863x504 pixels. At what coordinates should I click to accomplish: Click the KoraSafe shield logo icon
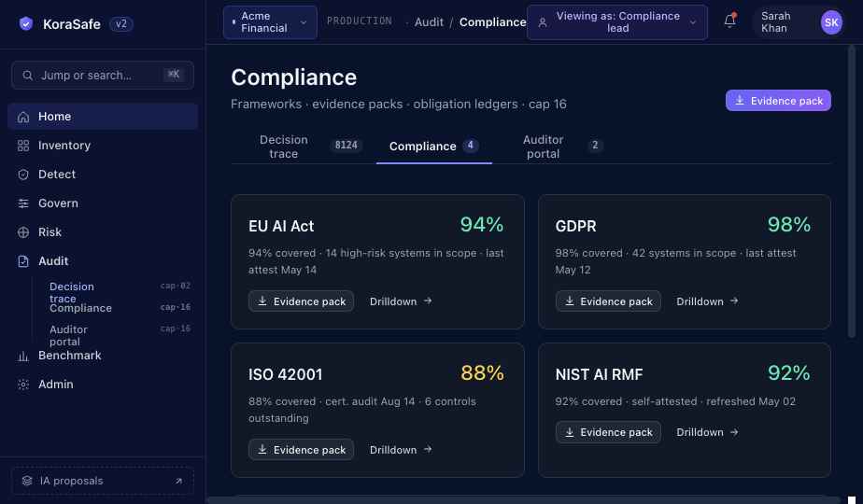click(x=25, y=23)
